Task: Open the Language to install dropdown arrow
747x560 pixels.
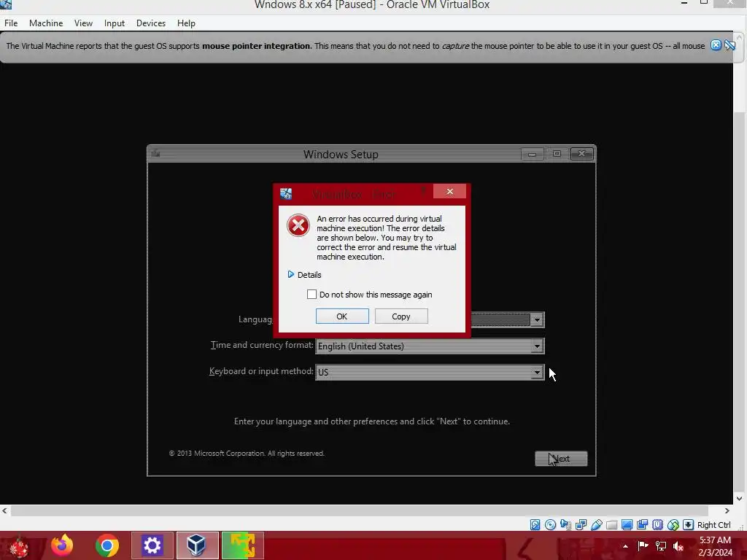Action: coord(537,319)
